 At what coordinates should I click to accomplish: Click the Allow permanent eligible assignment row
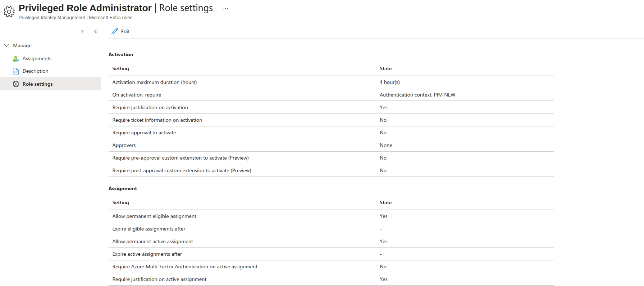click(331, 216)
